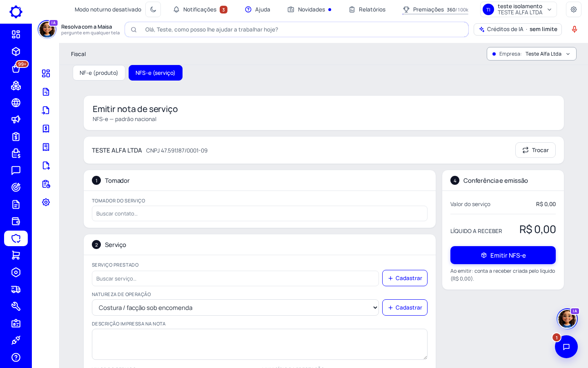The width and height of the screenshot is (588, 368).
Task: Open the stacked cubes icon in the blue sidebar
Action: click(16, 85)
